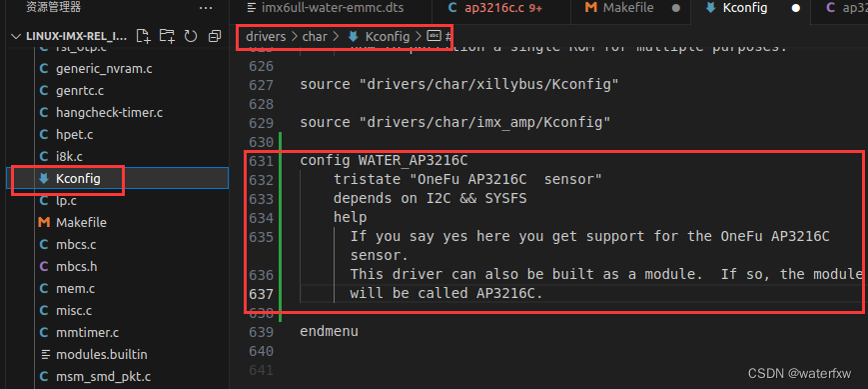Click line number 633 in gutter

[262, 199]
